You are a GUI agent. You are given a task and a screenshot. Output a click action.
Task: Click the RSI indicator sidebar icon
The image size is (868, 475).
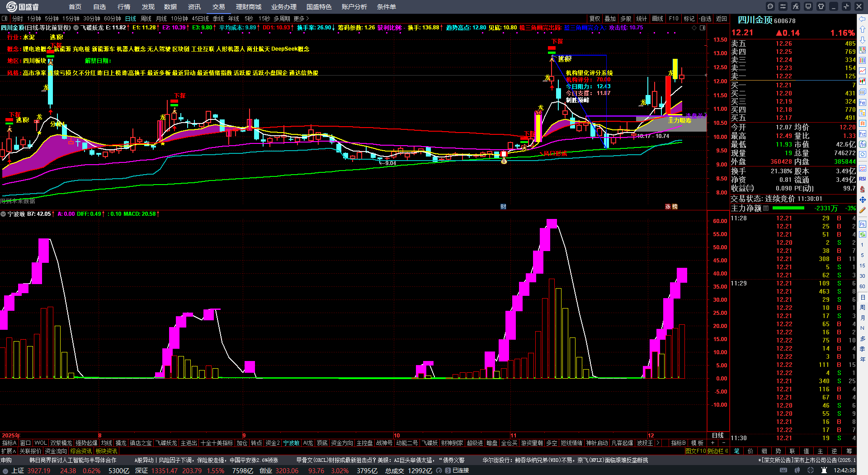pos(863,179)
